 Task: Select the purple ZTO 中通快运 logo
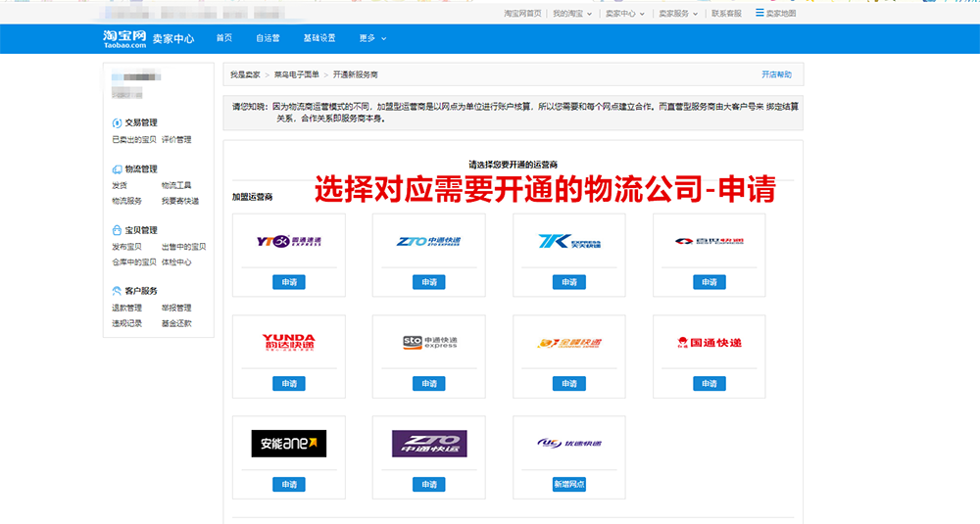pyautogui.click(x=429, y=444)
